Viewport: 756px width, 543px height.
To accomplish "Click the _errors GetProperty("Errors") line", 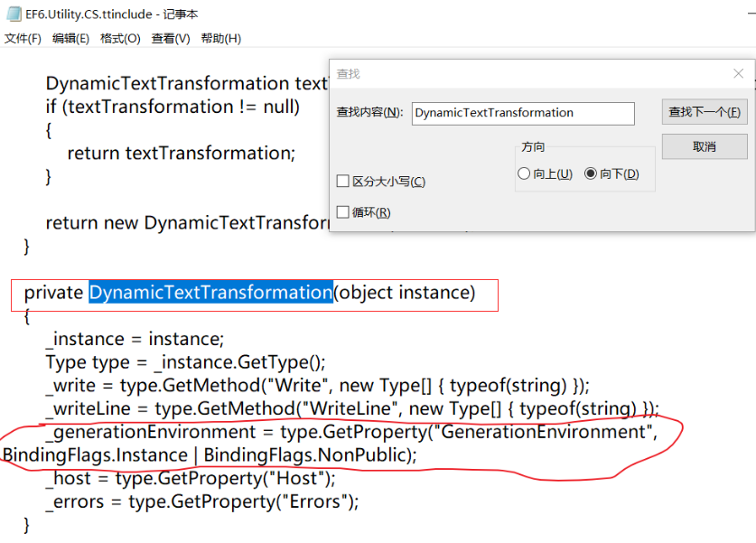I will [x=202, y=501].
